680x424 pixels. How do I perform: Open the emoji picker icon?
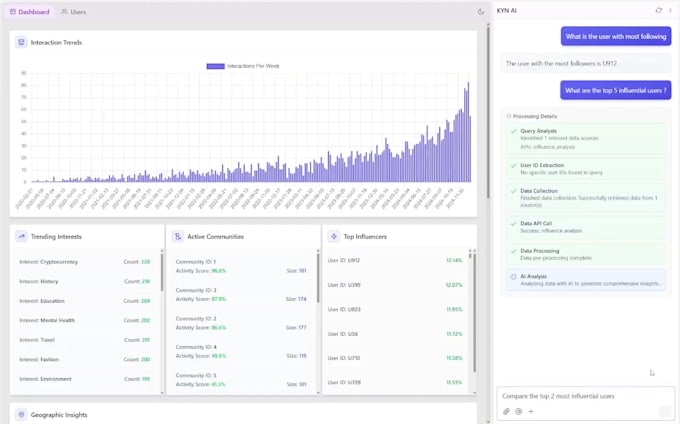click(x=518, y=411)
